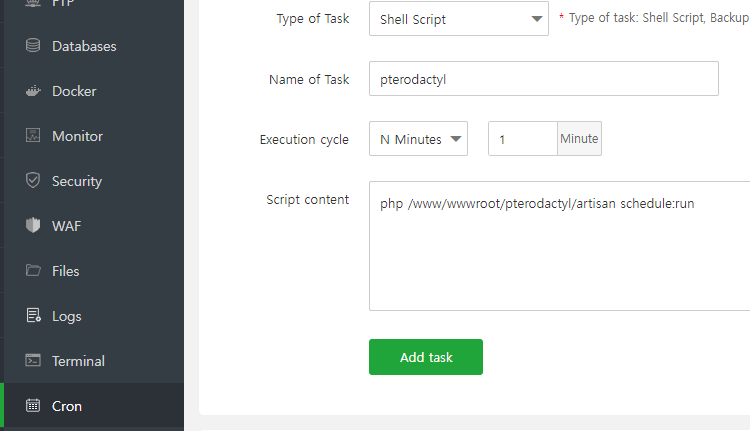Select the Terminal menu label

point(78,361)
